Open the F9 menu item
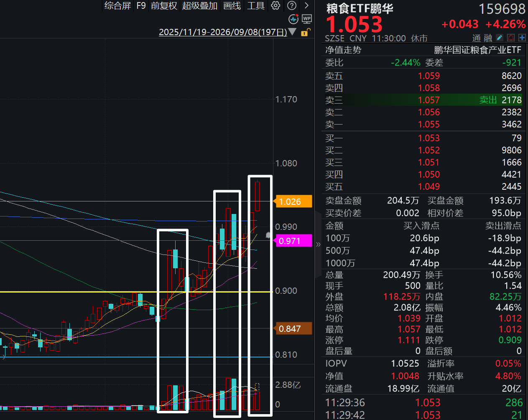The width and height of the screenshot is (528, 420). point(141,5)
